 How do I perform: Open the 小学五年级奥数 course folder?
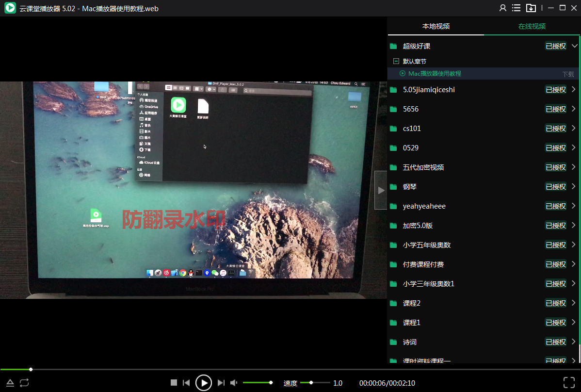coord(427,245)
